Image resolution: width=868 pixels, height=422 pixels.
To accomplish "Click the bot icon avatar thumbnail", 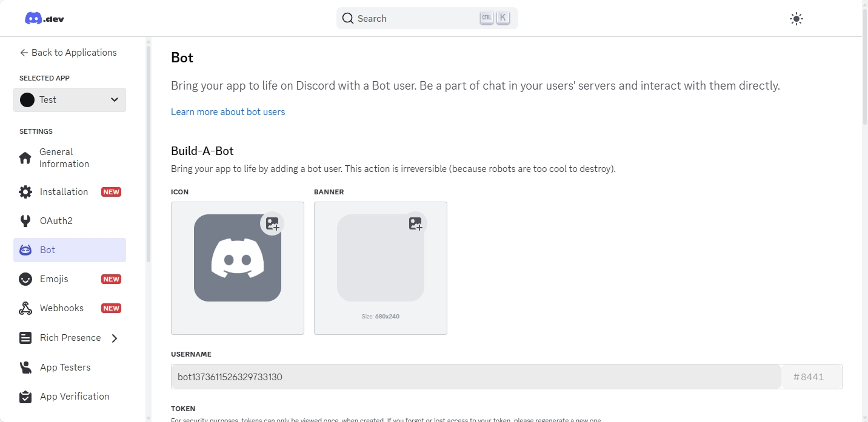I will point(238,258).
